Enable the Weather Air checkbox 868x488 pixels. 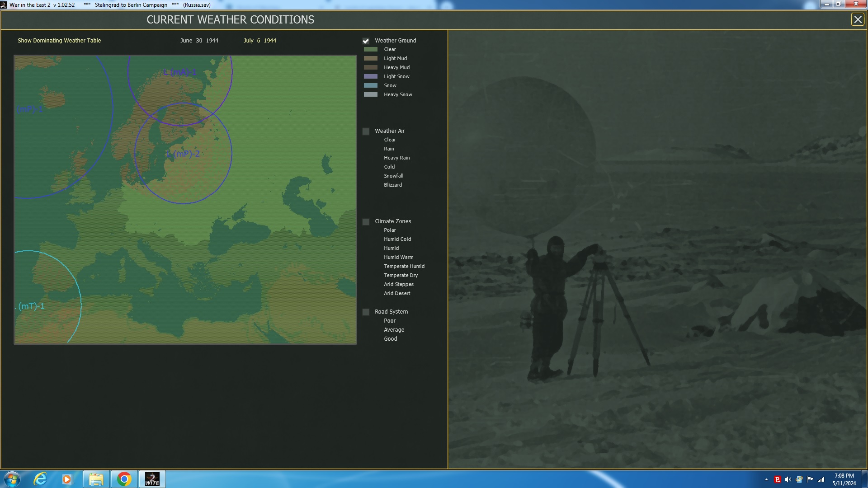click(366, 131)
